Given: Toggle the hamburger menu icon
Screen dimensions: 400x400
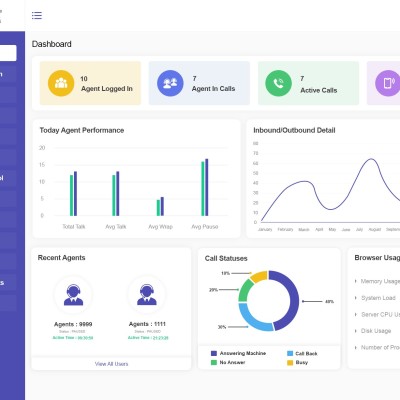Looking at the screenshot, I should pos(37,15).
